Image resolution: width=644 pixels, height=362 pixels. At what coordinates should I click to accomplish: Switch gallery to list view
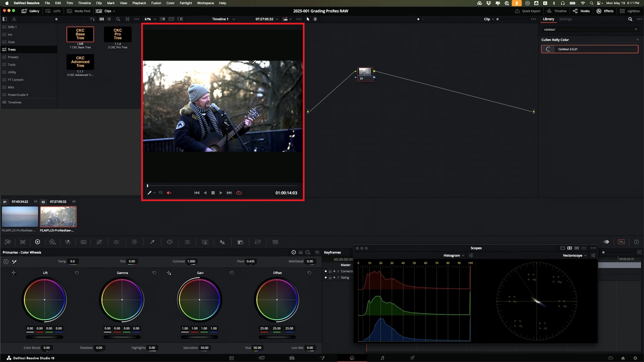coord(109,19)
